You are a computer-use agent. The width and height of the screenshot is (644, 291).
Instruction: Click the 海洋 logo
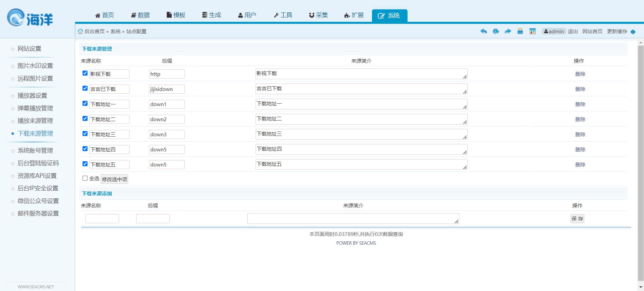click(30, 18)
